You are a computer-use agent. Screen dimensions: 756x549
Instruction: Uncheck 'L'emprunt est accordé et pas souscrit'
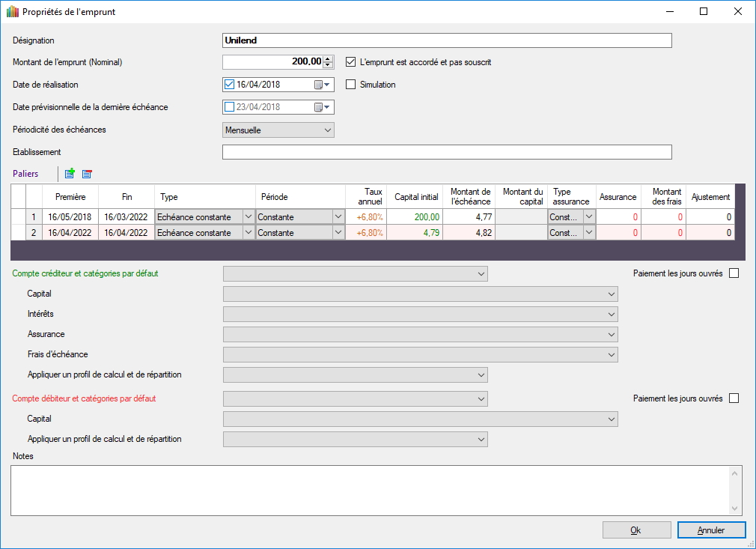350,62
